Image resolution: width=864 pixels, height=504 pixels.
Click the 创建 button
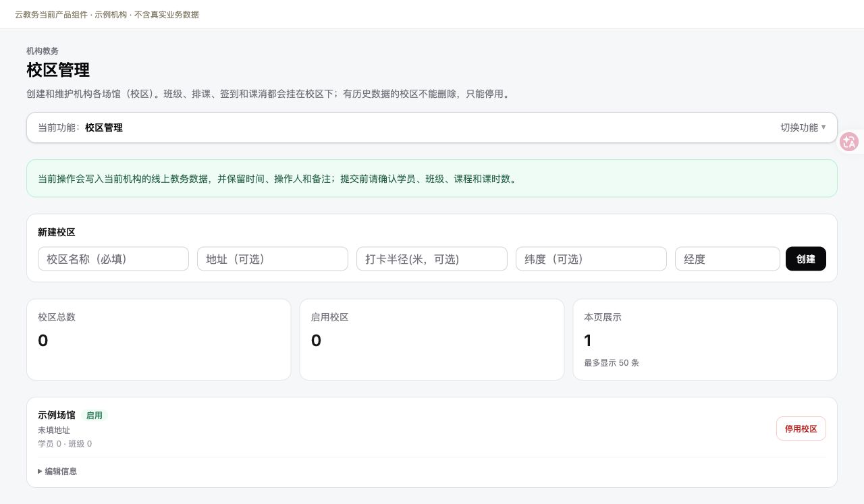[806, 259]
